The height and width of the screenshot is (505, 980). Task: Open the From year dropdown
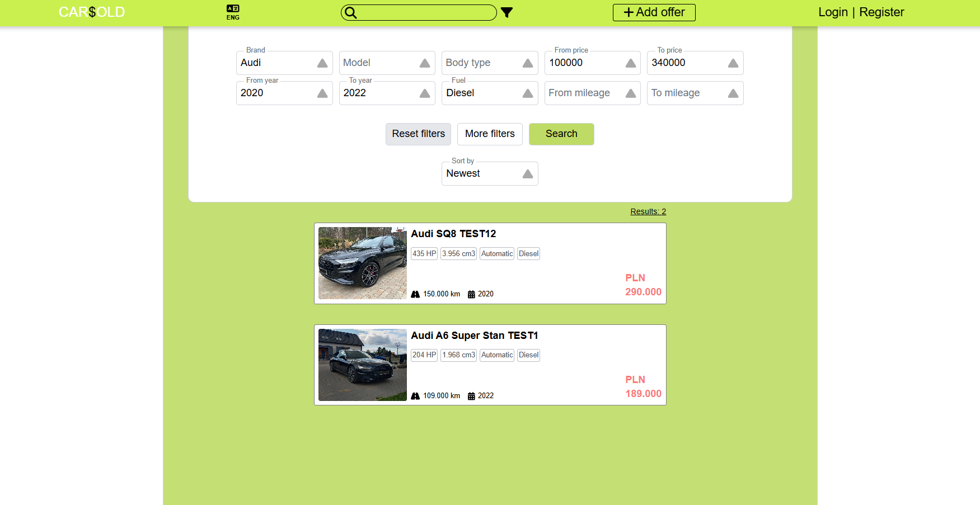(284, 93)
